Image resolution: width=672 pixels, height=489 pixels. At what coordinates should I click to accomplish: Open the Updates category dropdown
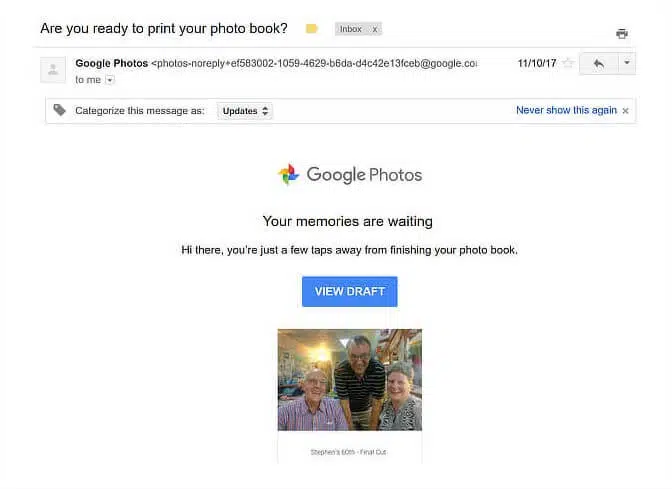[x=245, y=111]
